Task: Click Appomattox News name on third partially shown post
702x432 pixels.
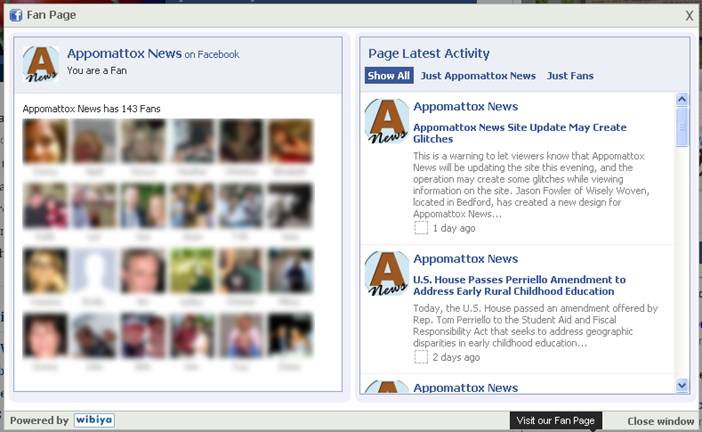Action: click(466, 388)
